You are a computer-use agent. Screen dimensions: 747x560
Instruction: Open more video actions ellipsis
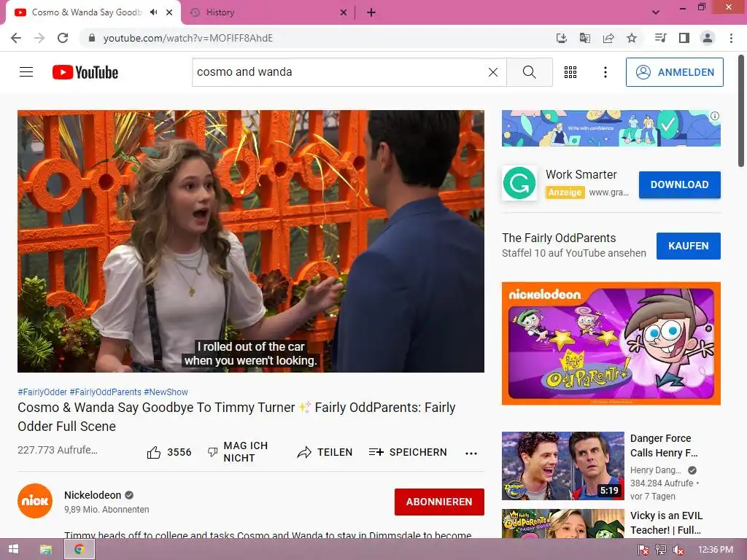pos(471,453)
